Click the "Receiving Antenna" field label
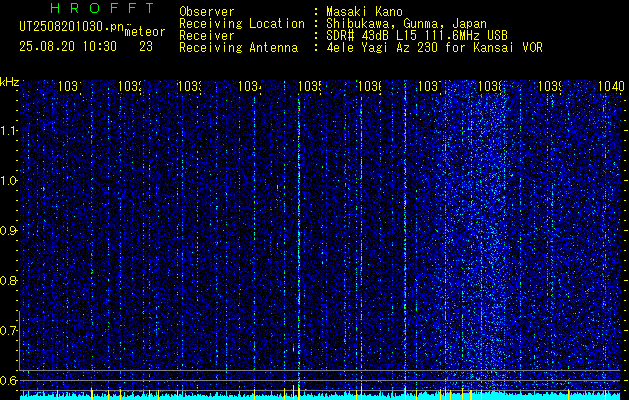Viewport: 629px width, 400px height. 238,48
